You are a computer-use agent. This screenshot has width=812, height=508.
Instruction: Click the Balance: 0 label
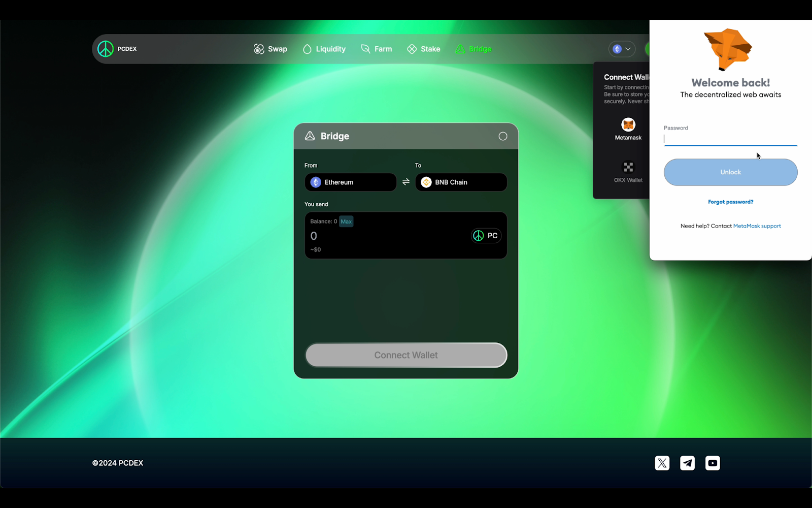point(324,221)
